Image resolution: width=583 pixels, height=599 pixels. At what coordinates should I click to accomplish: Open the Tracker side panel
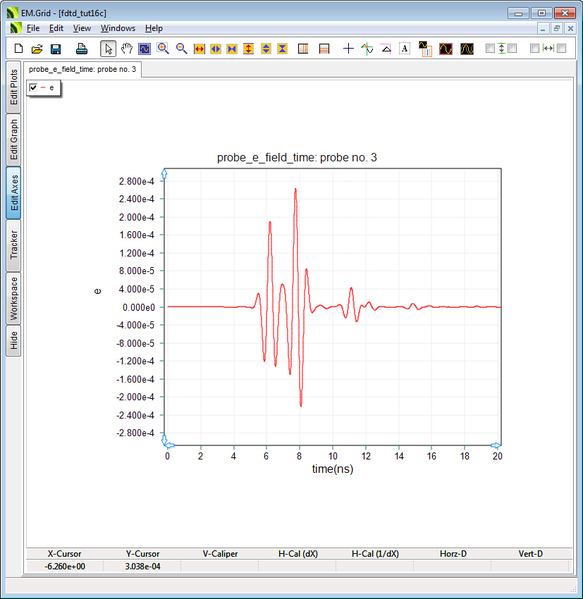(x=13, y=245)
